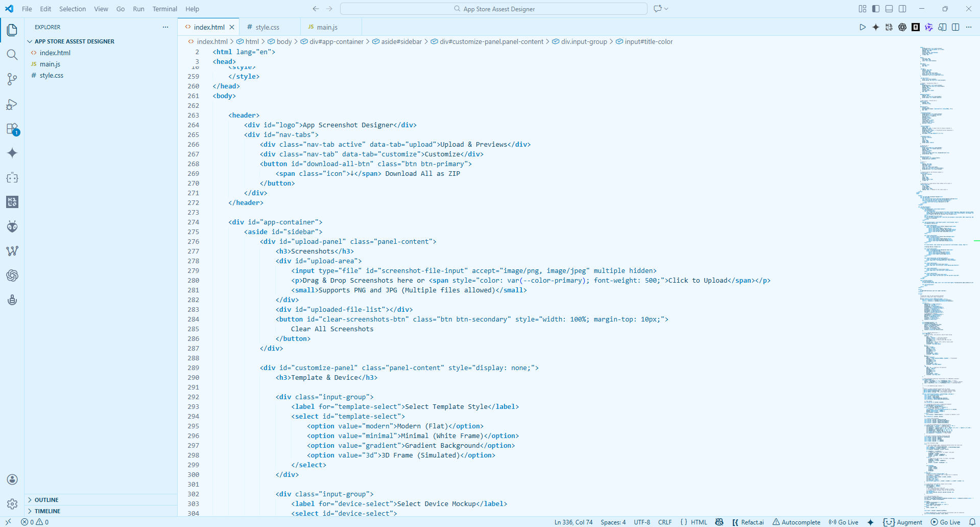Viewport: 980px width, 527px height.
Task: Select index.html in the Explorer tree
Action: point(55,53)
